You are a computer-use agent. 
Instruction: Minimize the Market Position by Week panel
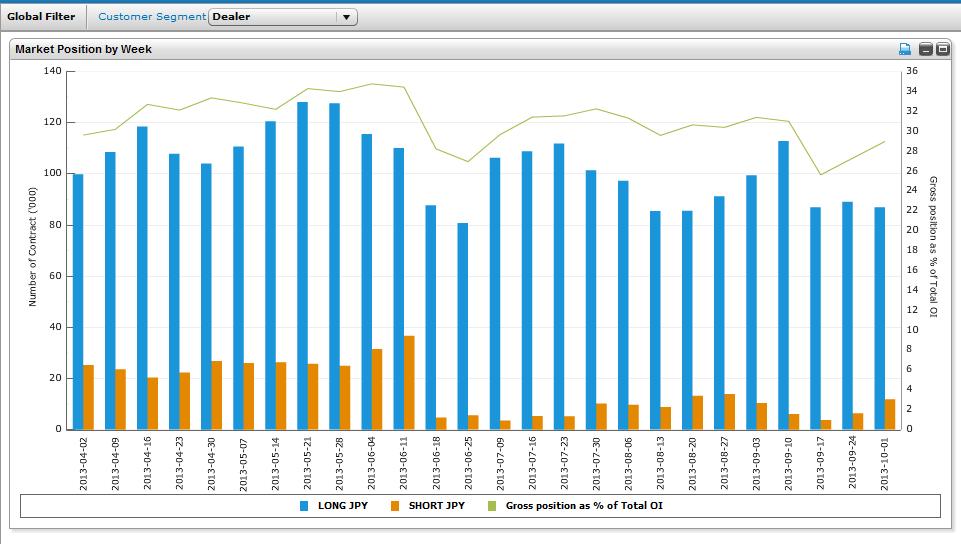926,49
